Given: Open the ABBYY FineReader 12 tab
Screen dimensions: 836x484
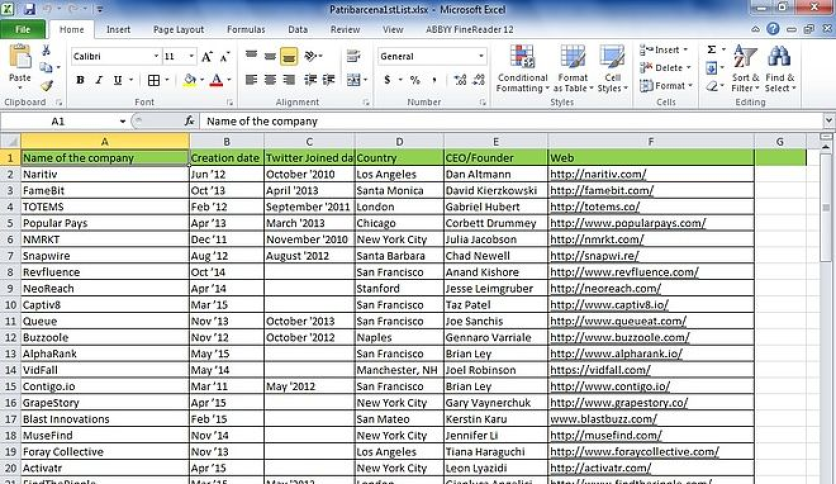Looking at the screenshot, I should coord(469,30).
